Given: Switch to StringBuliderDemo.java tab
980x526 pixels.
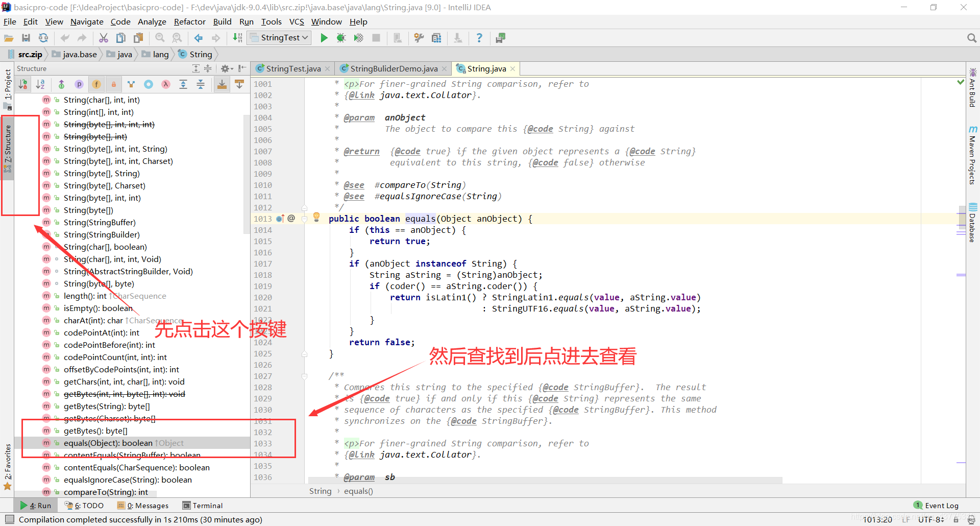Looking at the screenshot, I should 394,68.
